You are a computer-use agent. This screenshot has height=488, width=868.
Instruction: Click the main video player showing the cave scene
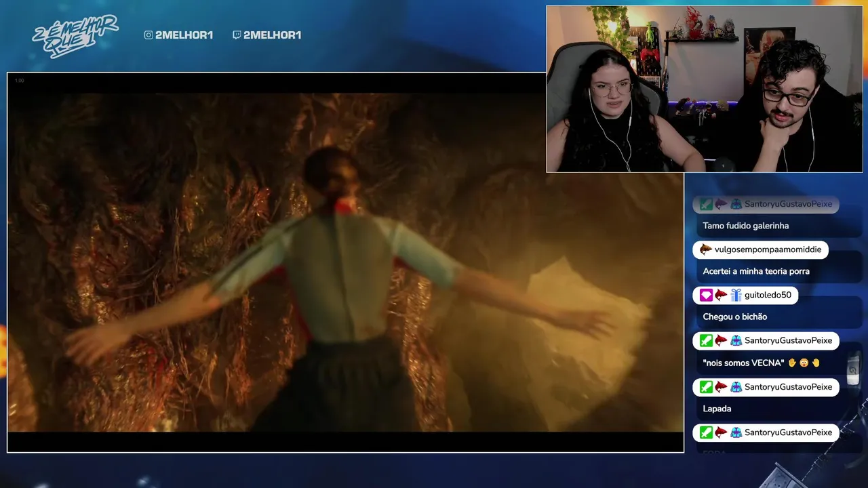tap(345, 262)
